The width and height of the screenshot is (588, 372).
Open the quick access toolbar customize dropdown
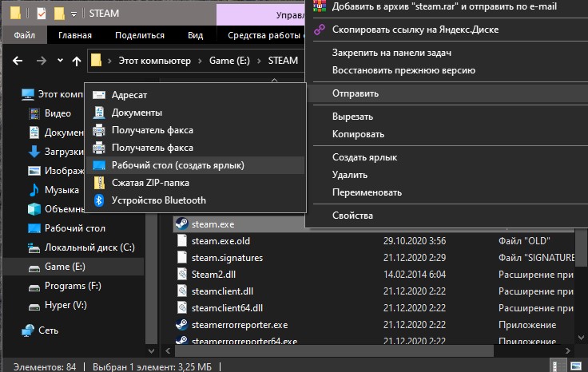point(73,14)
